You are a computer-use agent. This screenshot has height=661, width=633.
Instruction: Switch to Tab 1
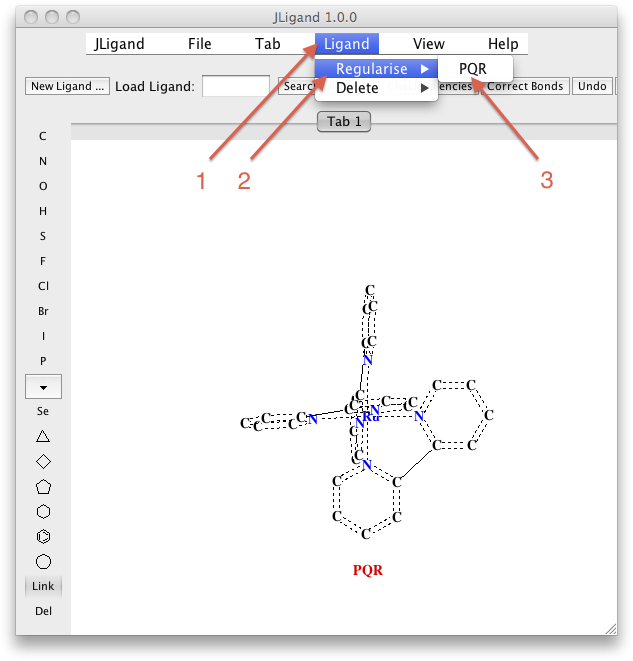pos(344,122)
